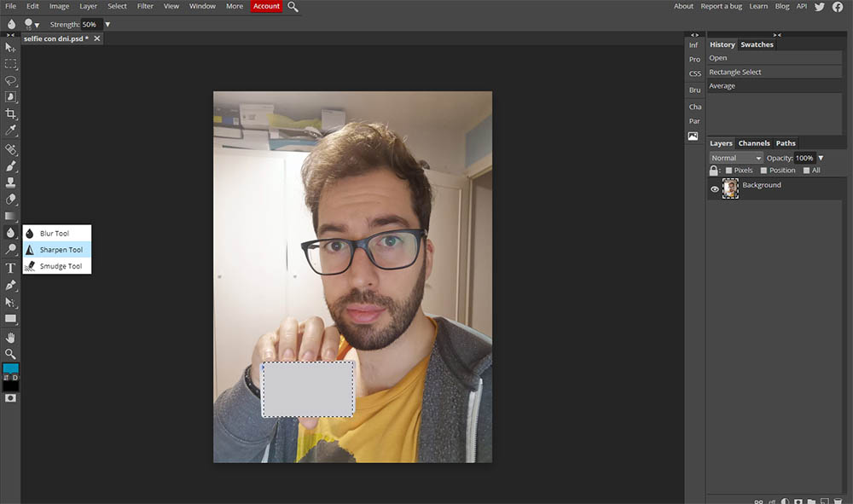Screen dimensions: 853x504
Task: Click the blue foreground color swatch
Action: click(x=10, y=368)
